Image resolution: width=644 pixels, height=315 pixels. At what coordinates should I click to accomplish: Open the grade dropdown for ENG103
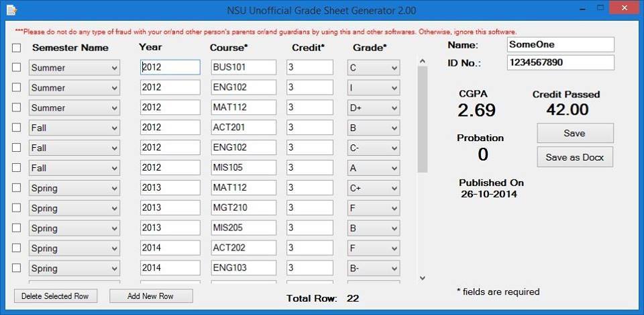tap(374, 269)
